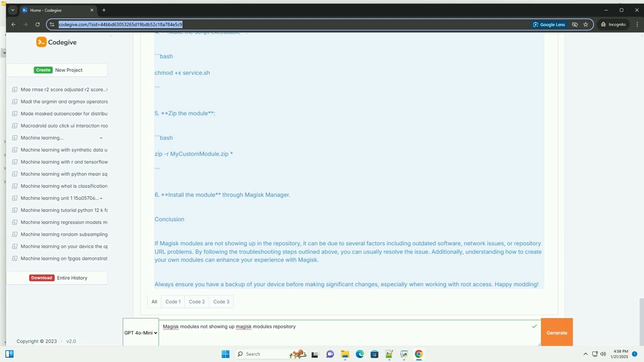Click the 'chmod +x service.sh' code line
The height and width of the screenshot is (362, 644).
(x=182, y=73)
